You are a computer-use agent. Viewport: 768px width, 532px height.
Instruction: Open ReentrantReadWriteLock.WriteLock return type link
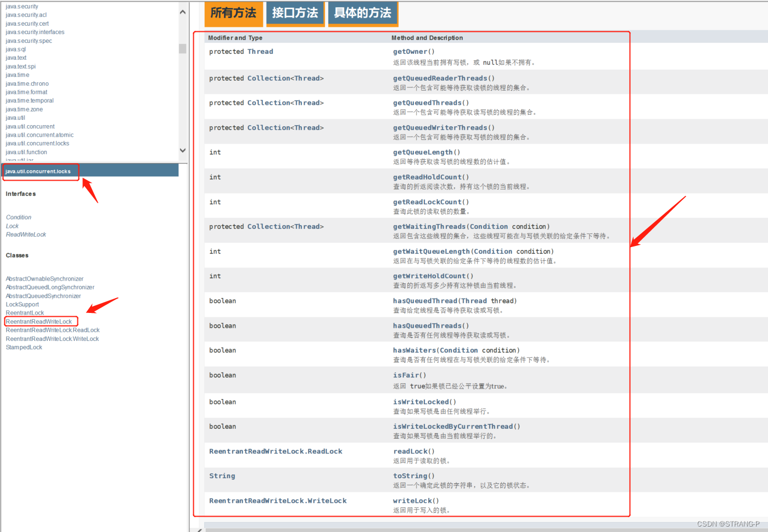[278, 501]
